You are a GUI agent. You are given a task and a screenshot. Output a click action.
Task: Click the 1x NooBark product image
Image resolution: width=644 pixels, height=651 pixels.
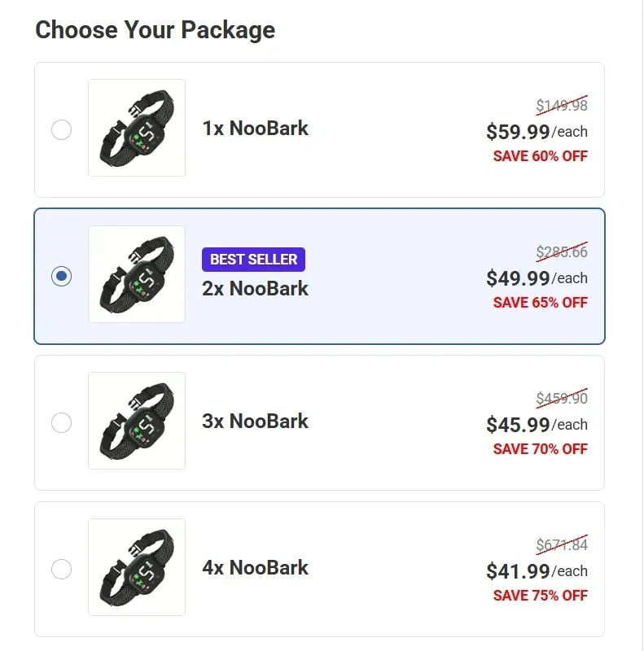point(136,128)
